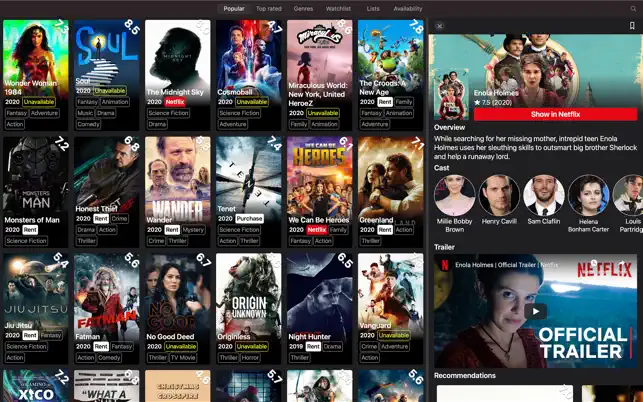The image size is (643, 402).
Task: Select Helena Bonham Carter cast photo
Action: (x=588, y=195)
